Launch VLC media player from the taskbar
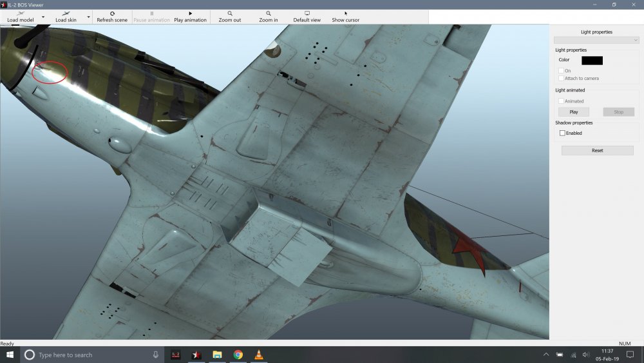The height and width of the screenshot is (363, 644). (259, 355)
